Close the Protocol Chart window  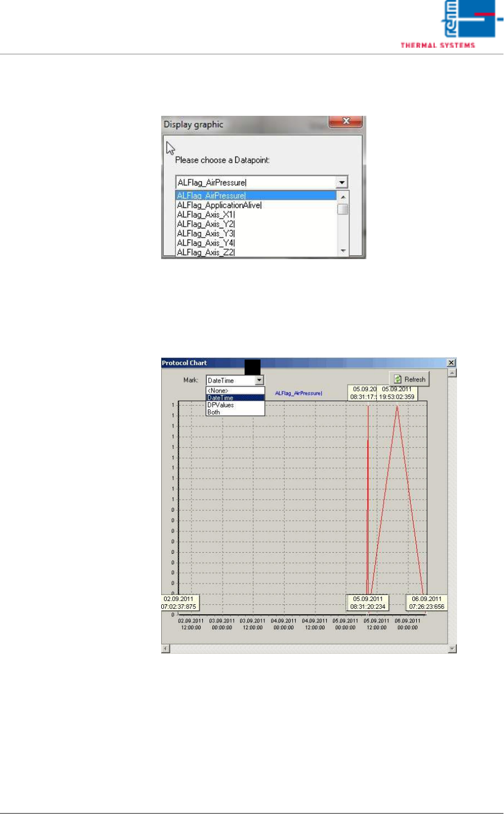[x=451, y=363]
